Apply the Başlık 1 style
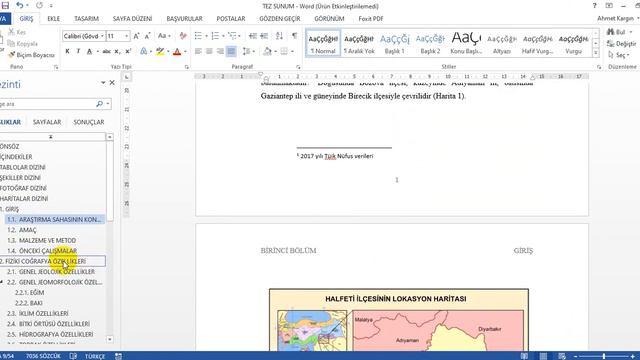640x360 pixels. click(x=395, y=43)
